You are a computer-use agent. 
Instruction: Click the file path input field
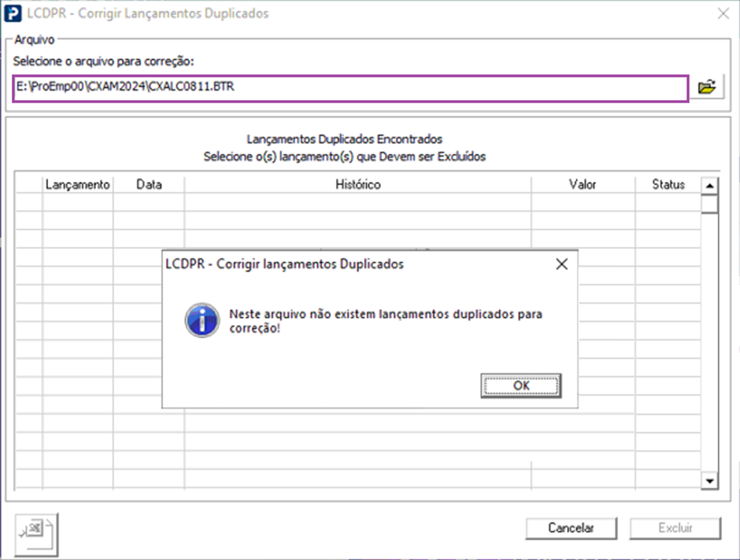click(x=350, y=88)
